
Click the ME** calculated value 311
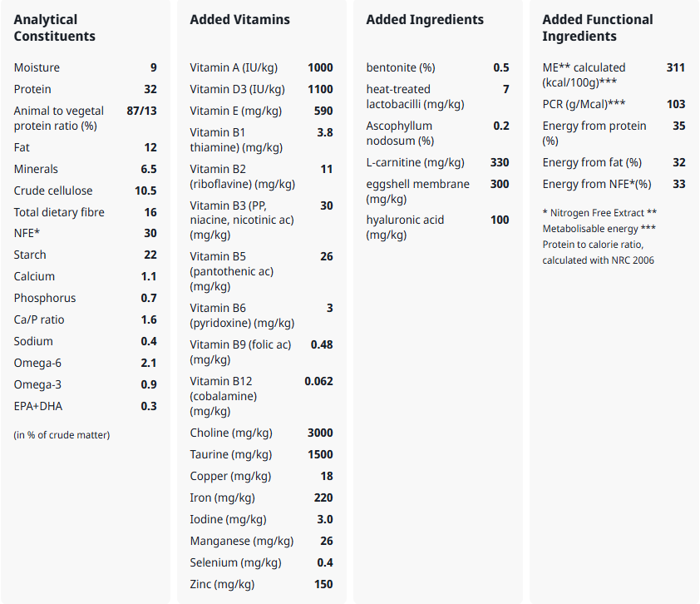(x=675, y=68)
